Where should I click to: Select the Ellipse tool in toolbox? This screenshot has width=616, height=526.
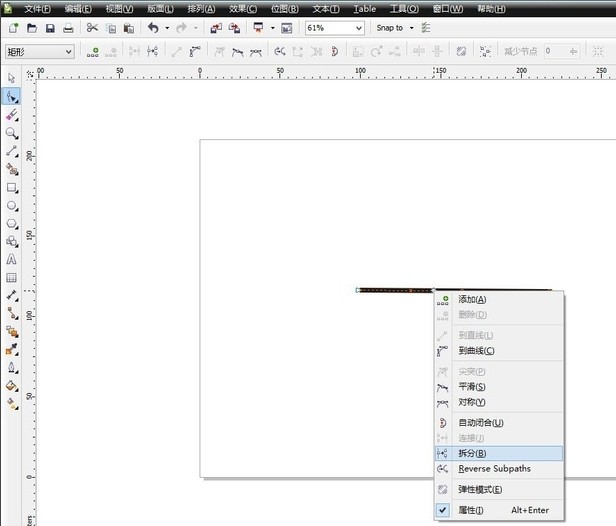click(x=12, y=205)
